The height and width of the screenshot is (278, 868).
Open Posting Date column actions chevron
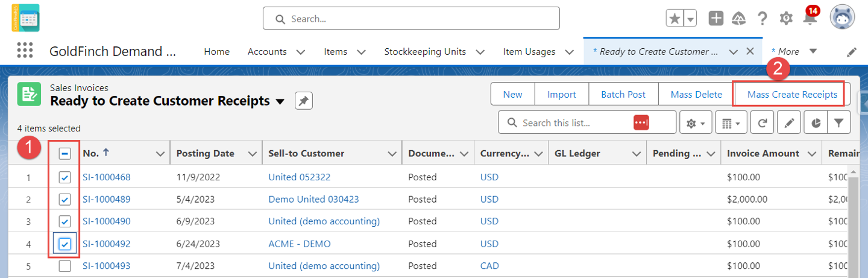(252, 154)
